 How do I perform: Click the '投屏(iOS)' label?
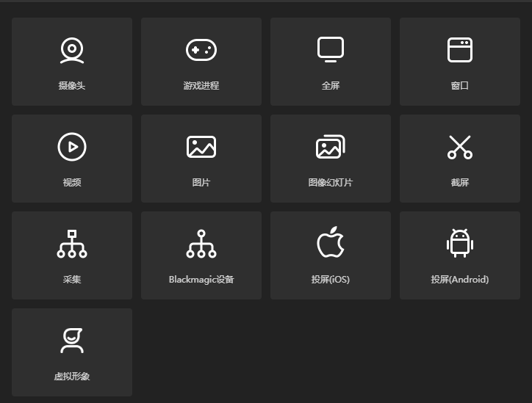(x=331, y=280)
